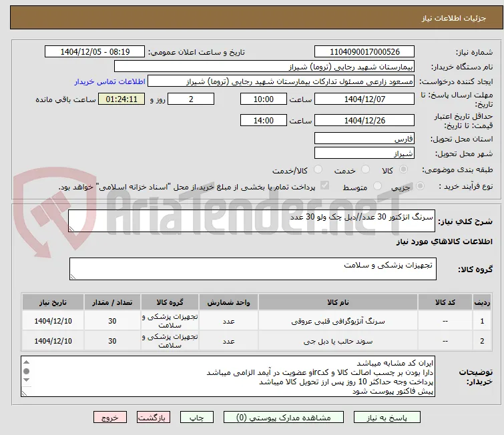Image resolution: width=504 pixels, height=435 pixels.
Task: Click resize handle of general description textarea
Action: [71, 229]
